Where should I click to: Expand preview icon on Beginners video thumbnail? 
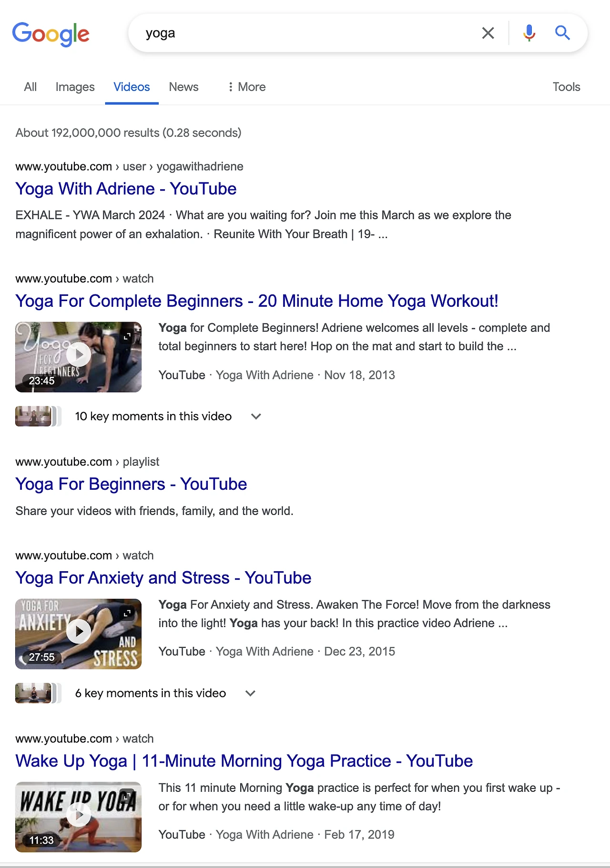(127, 336)
